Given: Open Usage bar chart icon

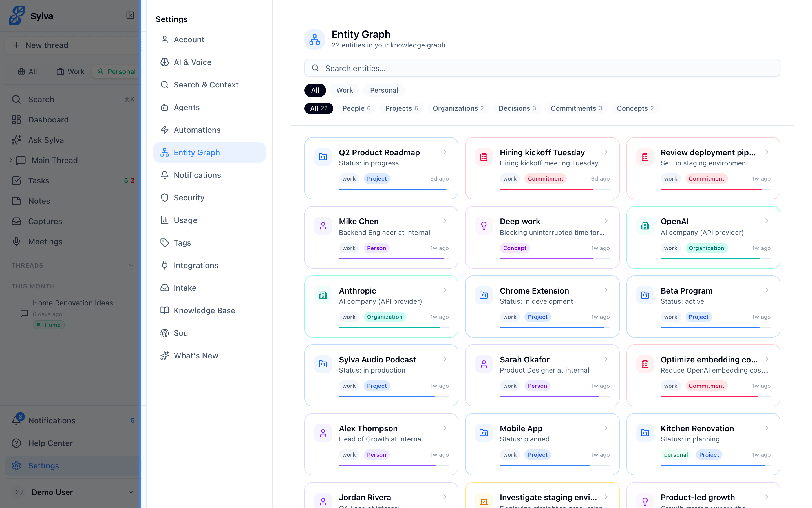Looking at the screenshot, I should point(164,220).
